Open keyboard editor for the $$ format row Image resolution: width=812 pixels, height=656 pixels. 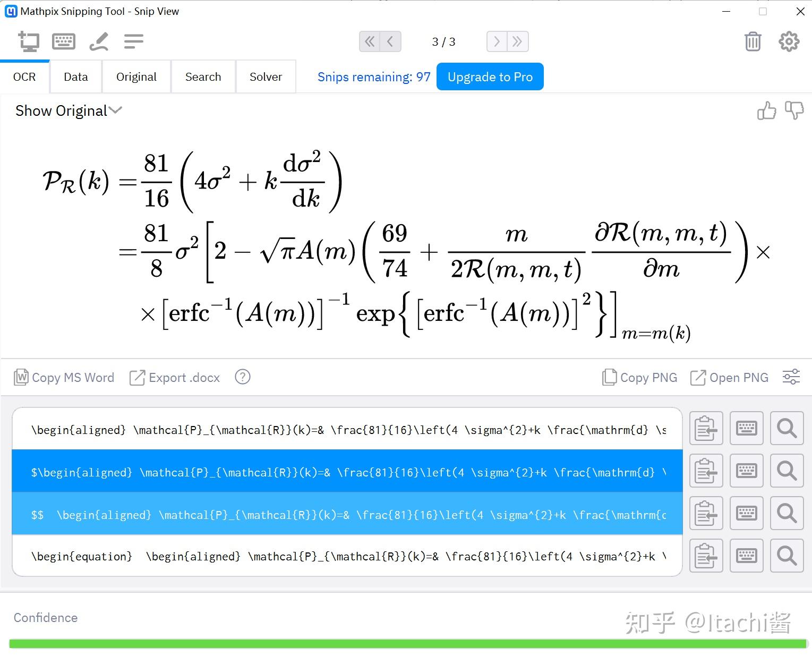click(746, 513)
